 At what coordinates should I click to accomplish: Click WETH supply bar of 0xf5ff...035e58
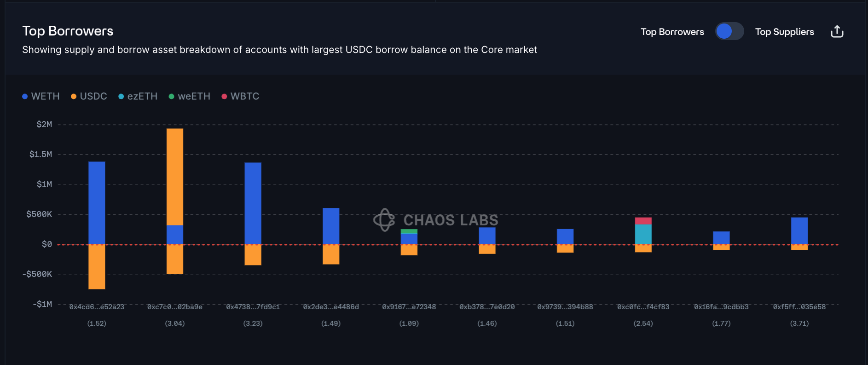click(799, 230)
